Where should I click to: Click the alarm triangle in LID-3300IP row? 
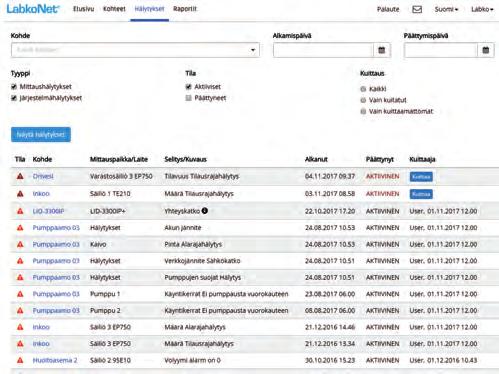click(x=20, y=211)
